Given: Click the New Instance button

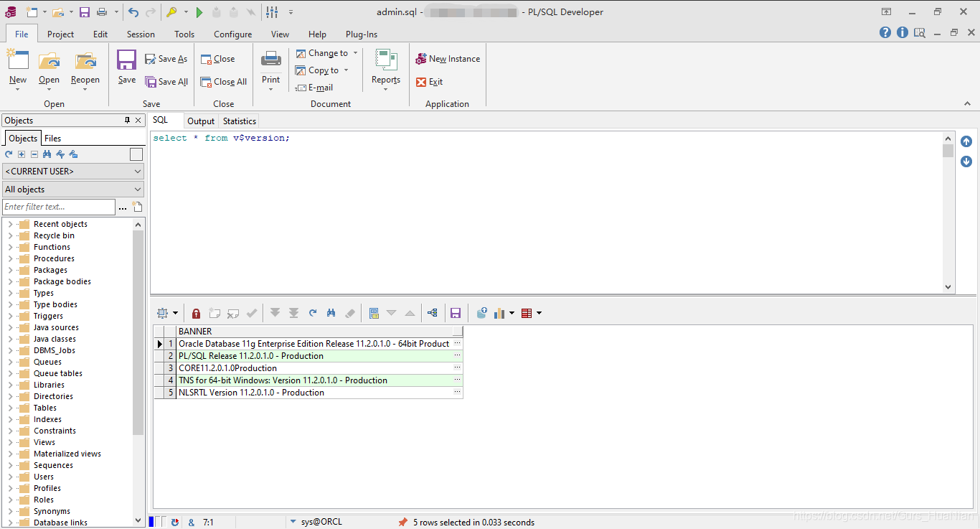Looking at the screenshot, I should tap(448, 59).
